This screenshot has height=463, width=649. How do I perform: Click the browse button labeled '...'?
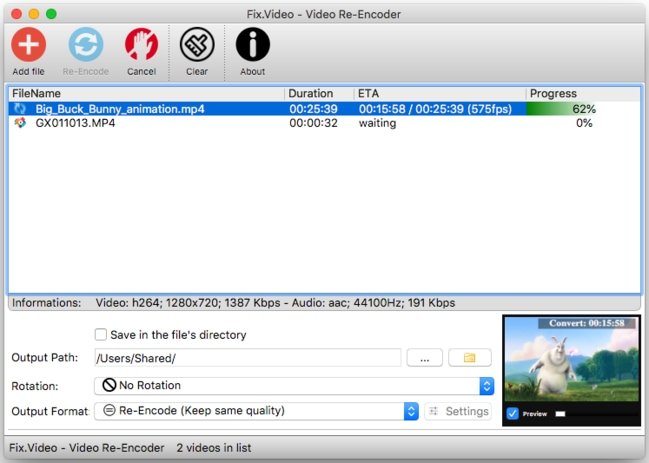click(425, 357)
